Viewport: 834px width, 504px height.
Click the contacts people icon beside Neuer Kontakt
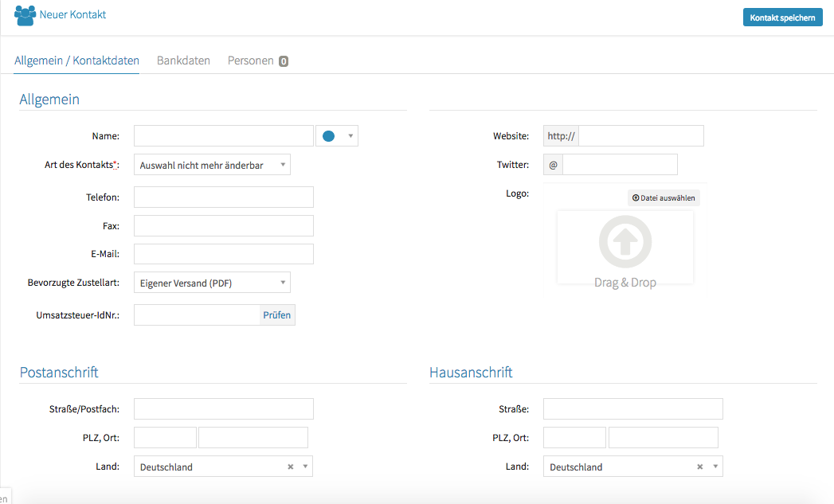(25, 15)
